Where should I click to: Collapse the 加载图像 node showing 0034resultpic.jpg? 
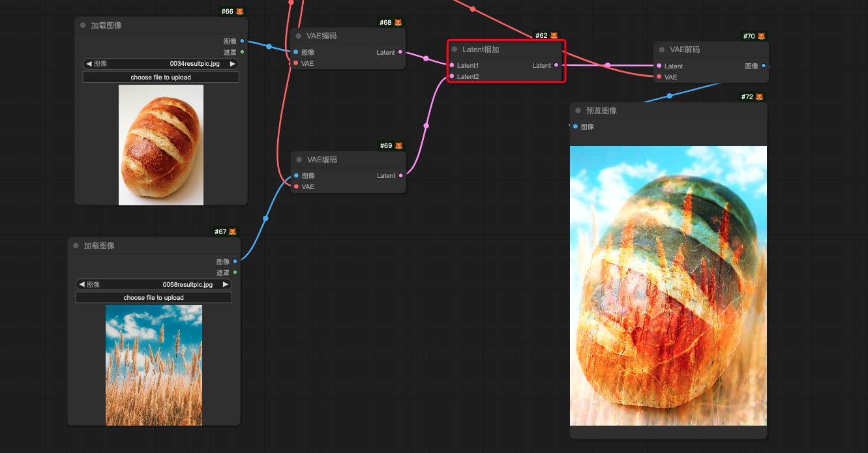click(83, 25)
